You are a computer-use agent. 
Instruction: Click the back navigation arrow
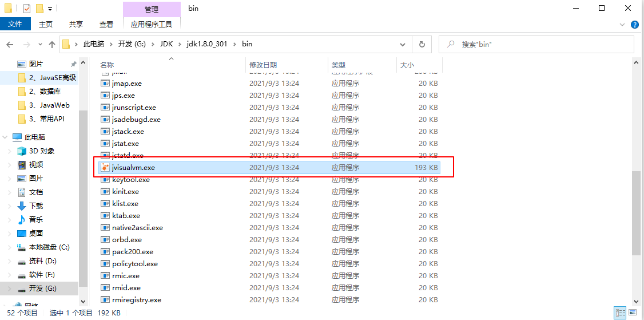10,44
